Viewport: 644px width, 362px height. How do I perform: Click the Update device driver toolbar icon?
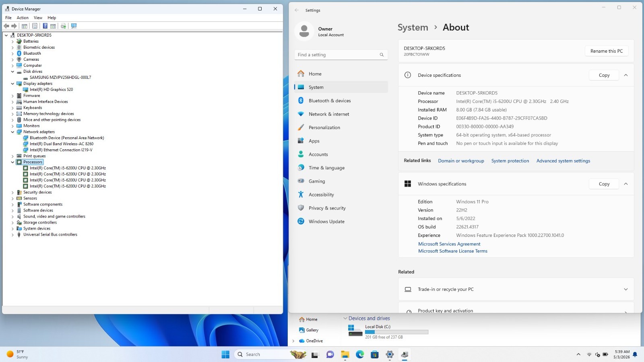pyautogui.click(x=64, y=26)
